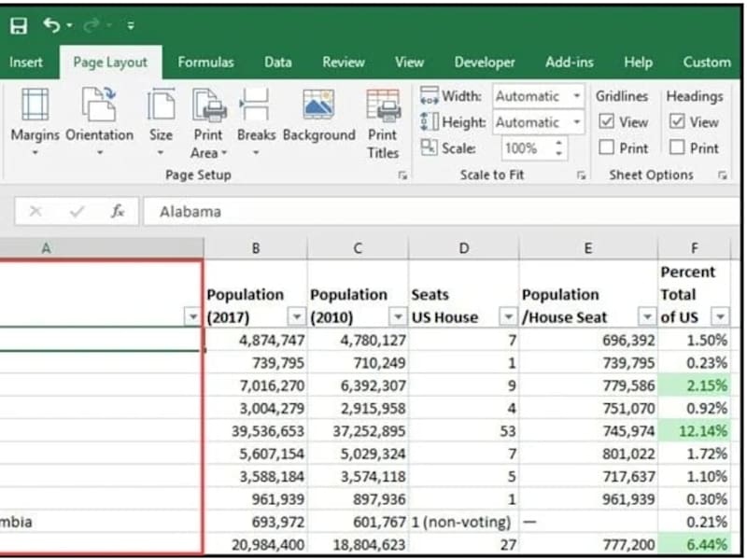Viewport: 747px width, 560px height.
Task: Customize the Quick Access Toolbar
Action: [131, 25]
